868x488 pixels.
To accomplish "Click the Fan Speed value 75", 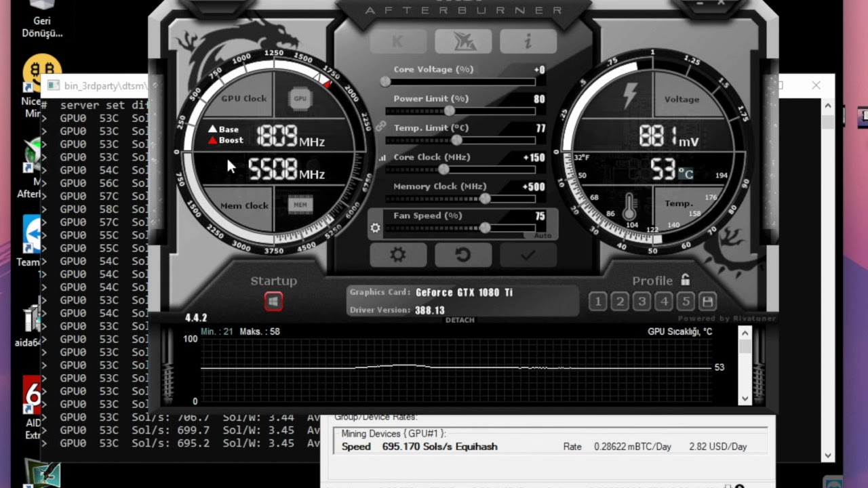I will (540, 216).
